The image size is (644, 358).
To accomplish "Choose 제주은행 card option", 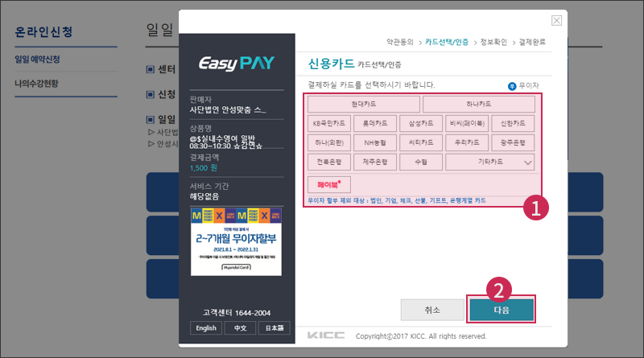I will click(375, 162).
